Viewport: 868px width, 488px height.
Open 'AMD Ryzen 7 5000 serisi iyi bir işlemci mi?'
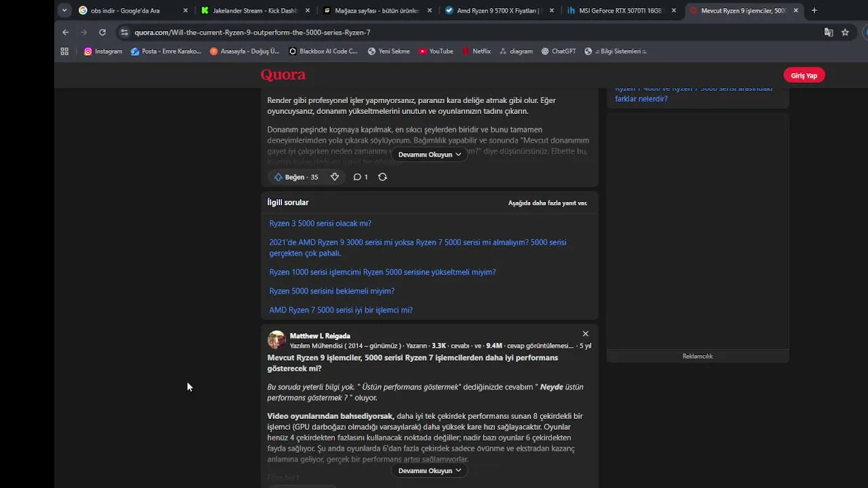tap(340, 310)
